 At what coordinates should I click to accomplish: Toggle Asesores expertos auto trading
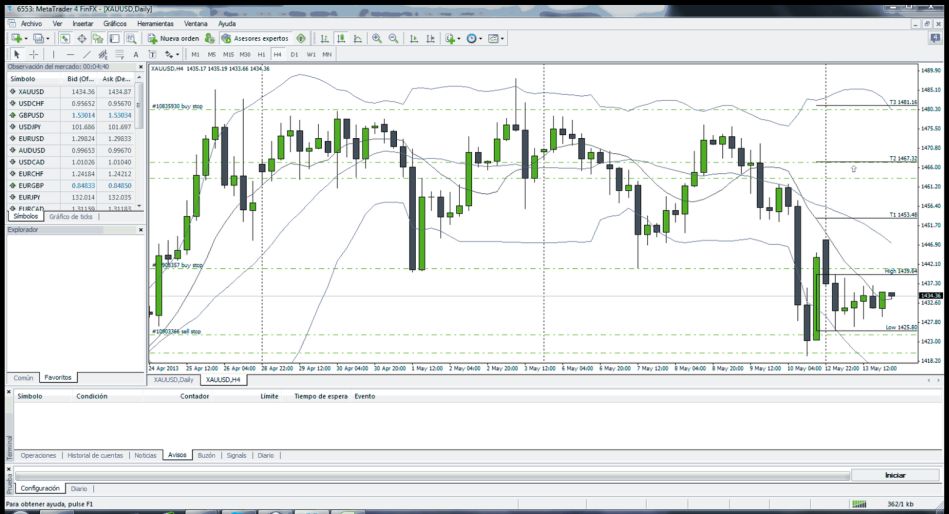pos(253,38)
